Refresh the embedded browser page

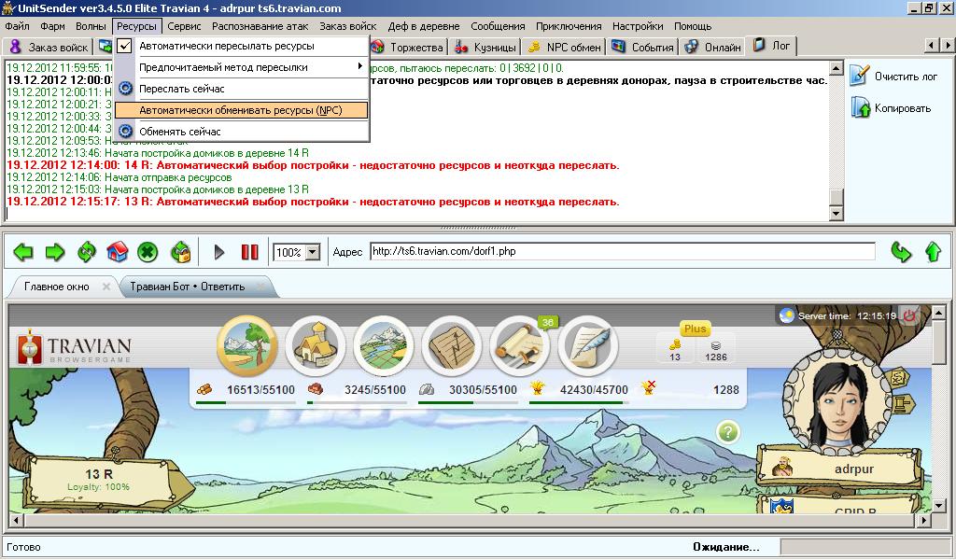(x=87, y=252)
